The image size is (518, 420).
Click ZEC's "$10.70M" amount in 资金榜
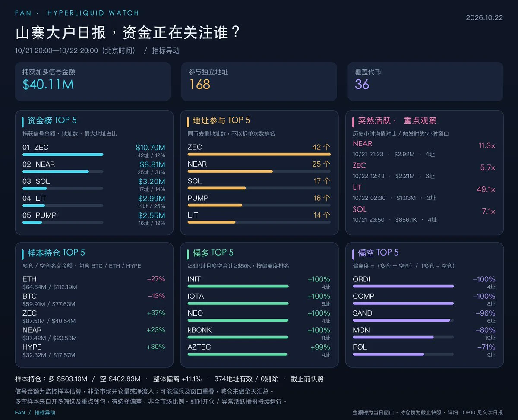[150, 148]
